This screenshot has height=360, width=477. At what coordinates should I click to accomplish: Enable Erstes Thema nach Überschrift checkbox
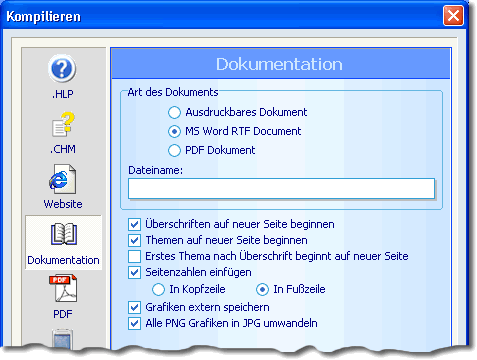(134, 256)
